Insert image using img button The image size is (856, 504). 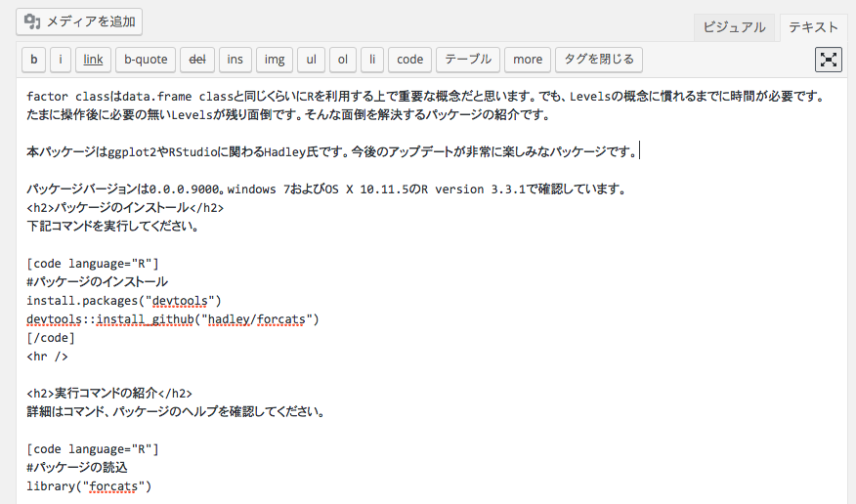coord(275,60)
